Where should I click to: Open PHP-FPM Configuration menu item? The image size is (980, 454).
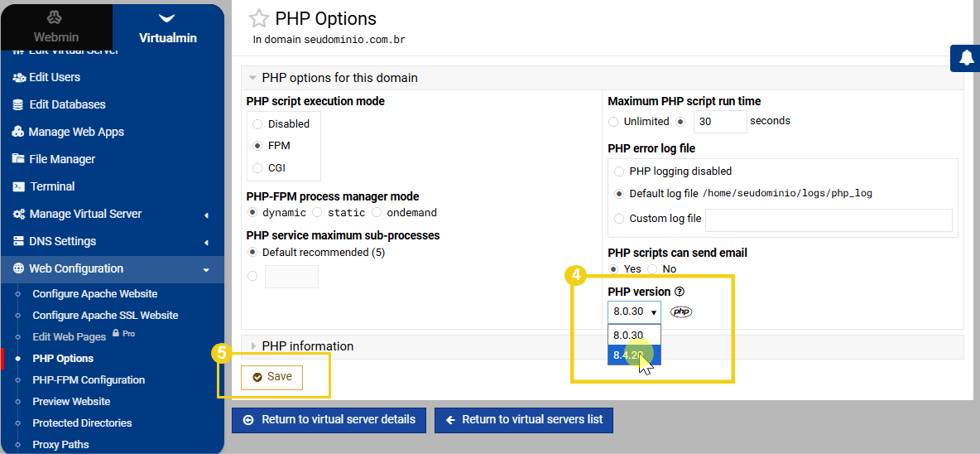89,380
